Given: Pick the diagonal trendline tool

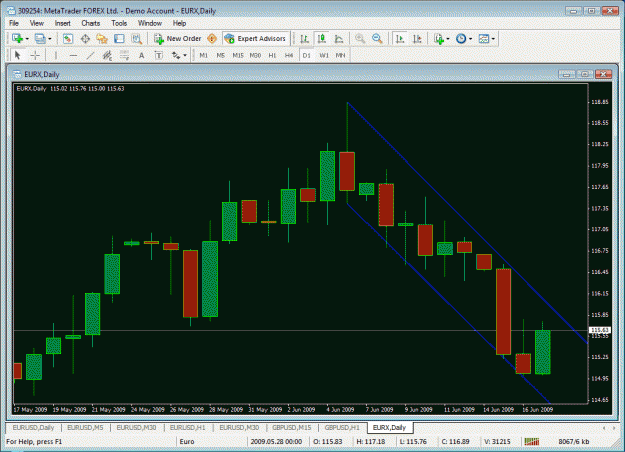Looking at the screenshot, I should (90, 55).
